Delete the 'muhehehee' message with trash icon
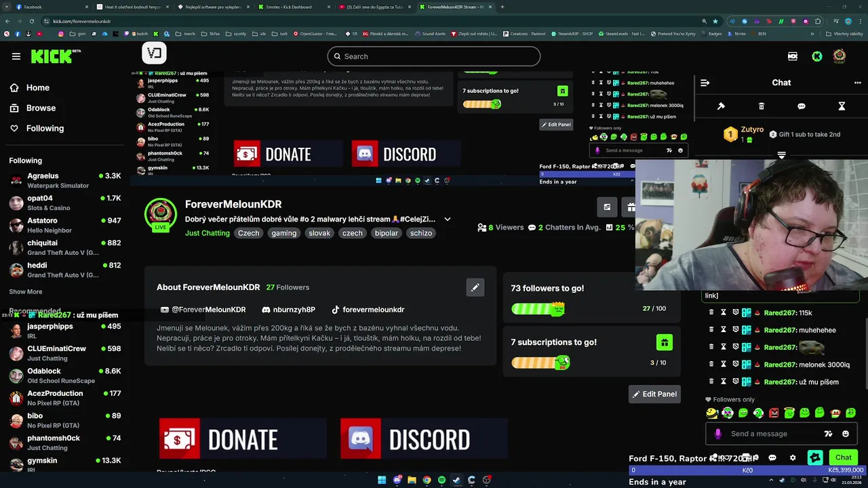The image size is (868, 488). tap(711, 330)
